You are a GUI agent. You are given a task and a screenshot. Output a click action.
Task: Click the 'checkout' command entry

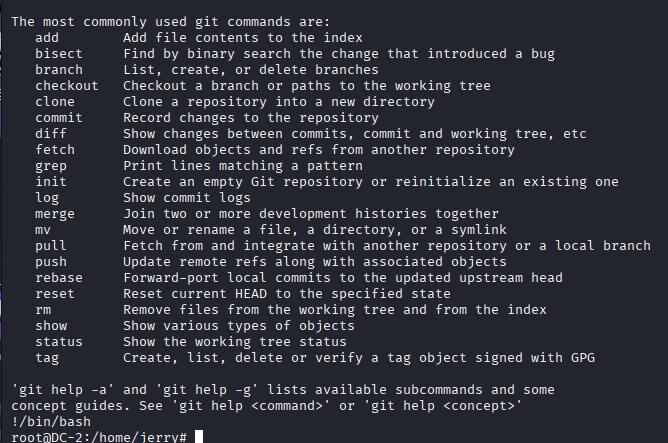(67, 86)
